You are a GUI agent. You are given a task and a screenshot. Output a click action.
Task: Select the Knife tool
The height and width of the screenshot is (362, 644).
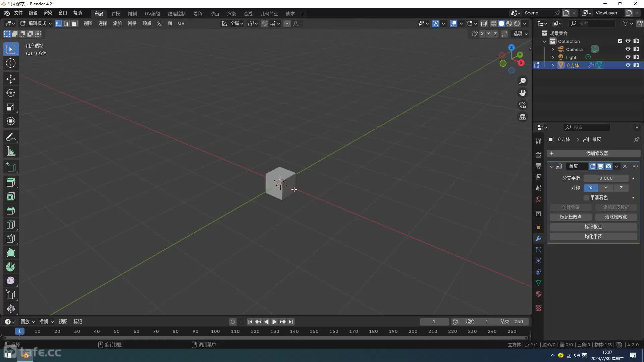point(11,239)
